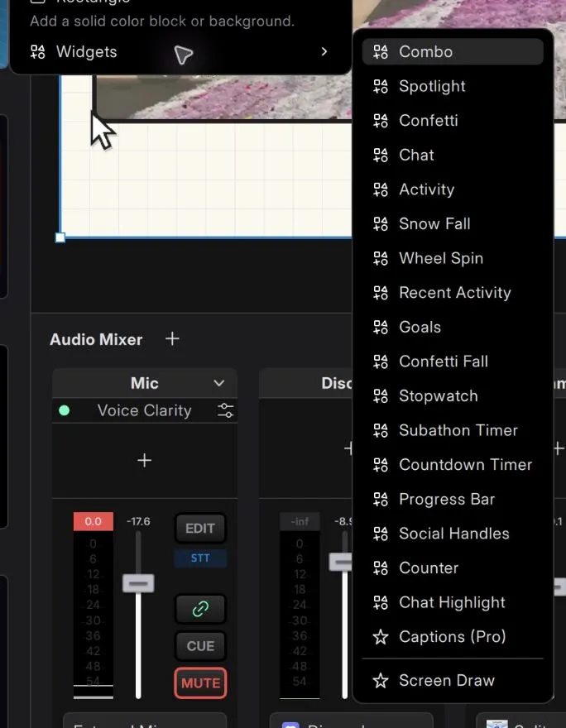Add the Confetti widget
This screenshot has width=566, height=728.
click(453, 120)
